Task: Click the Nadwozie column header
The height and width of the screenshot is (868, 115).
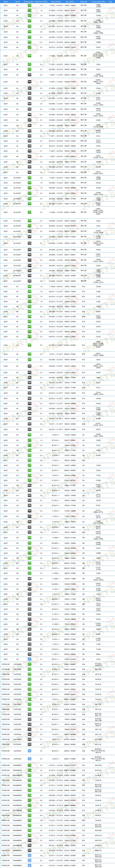Action: (x=84, y=1)
